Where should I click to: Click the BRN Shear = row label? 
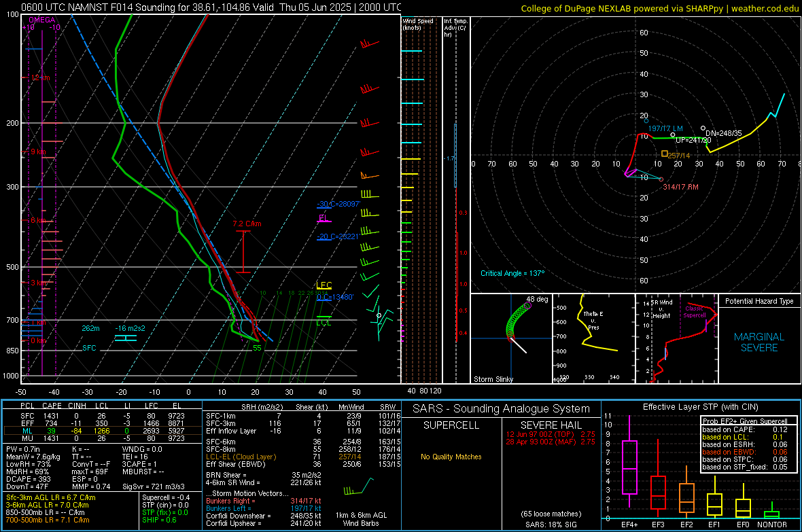point(226,475)
